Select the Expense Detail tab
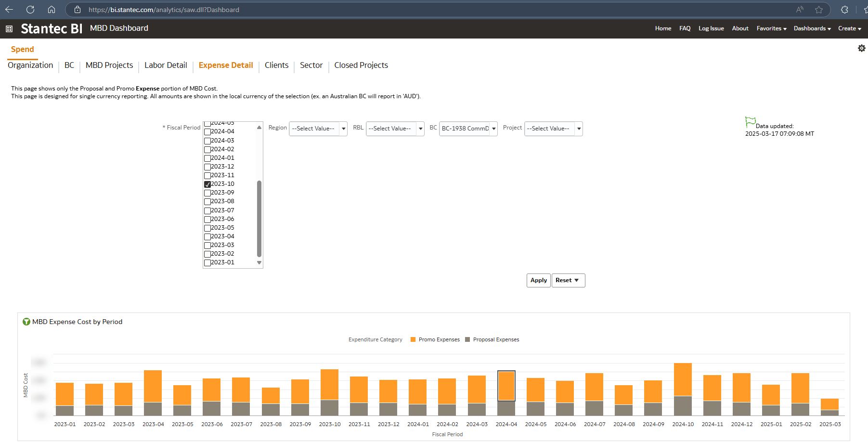Screen dimensions: 868x442 [226, 65]
